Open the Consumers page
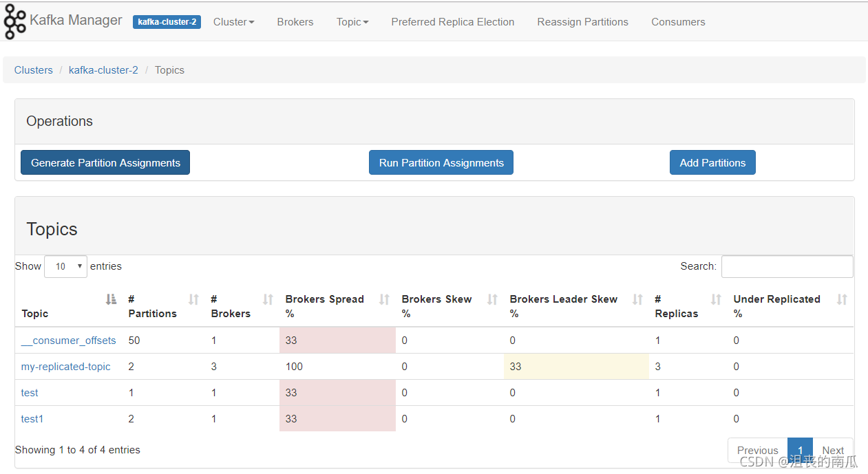This screenshot has width=868, height=474. click(678, 22)
